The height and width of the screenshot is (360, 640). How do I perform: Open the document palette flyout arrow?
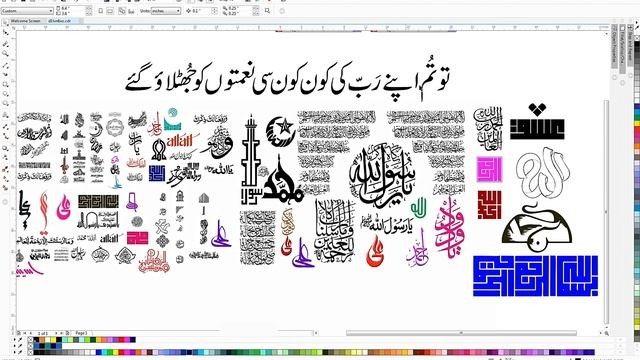[x=14, y=340]
